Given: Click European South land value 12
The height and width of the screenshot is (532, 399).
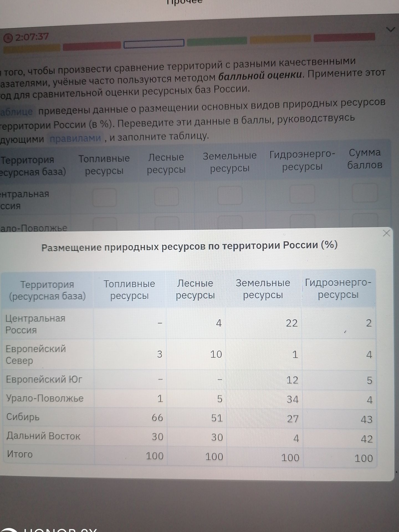Looking at the screenshot, I should 292,380.
